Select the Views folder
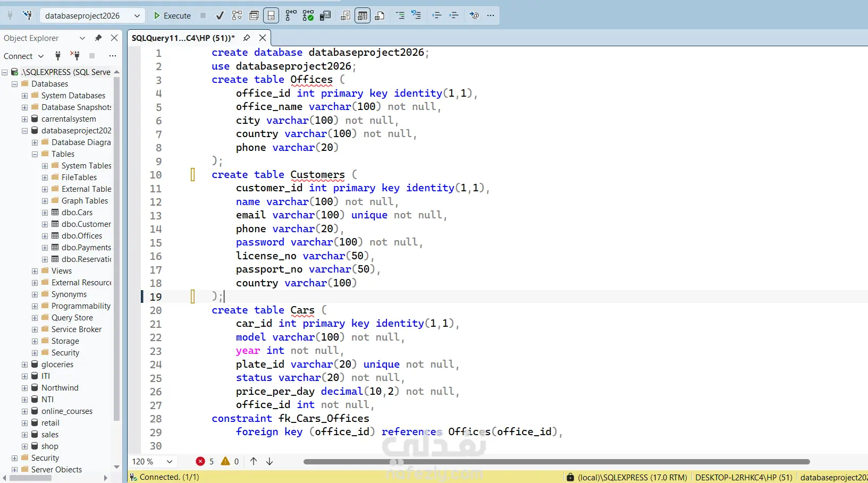Viewport: 868px width, 483px height. click(61, 271)
